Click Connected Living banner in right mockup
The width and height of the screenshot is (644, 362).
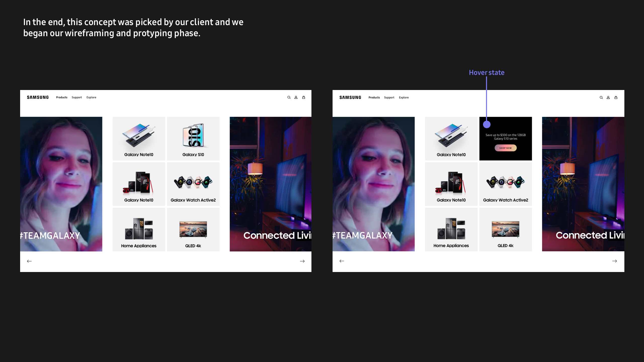[x=583, y=184]
